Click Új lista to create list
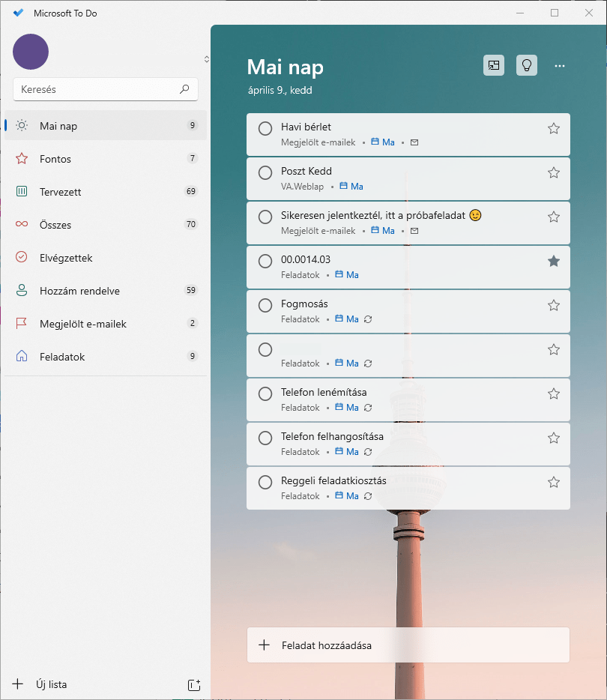 coord(51,684)
